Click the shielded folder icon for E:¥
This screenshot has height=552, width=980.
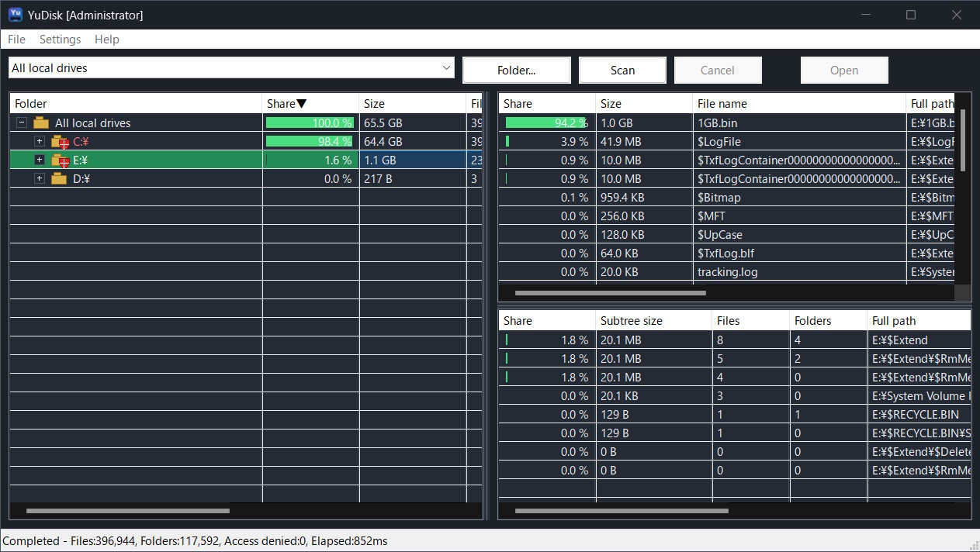(x=60, y=160)
